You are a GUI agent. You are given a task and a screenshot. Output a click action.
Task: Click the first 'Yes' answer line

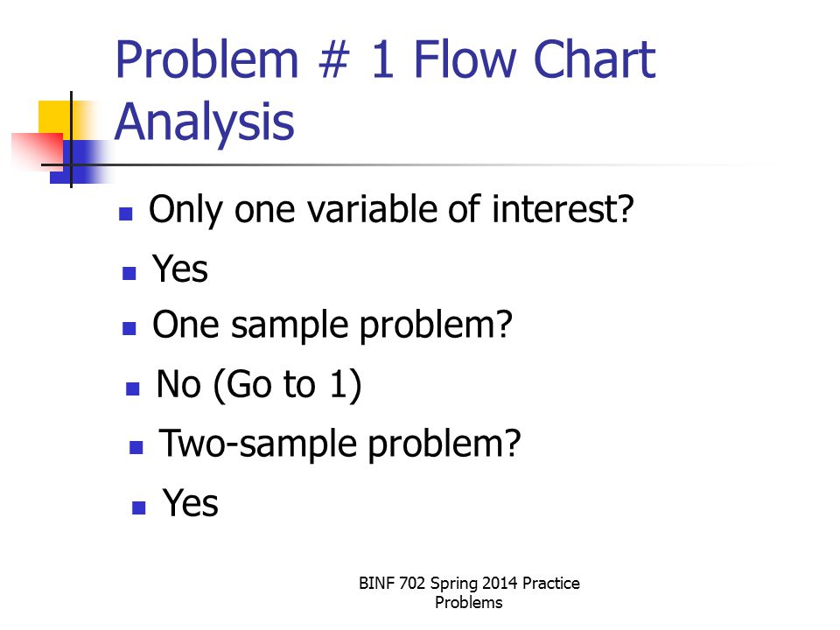coord(180,269)
